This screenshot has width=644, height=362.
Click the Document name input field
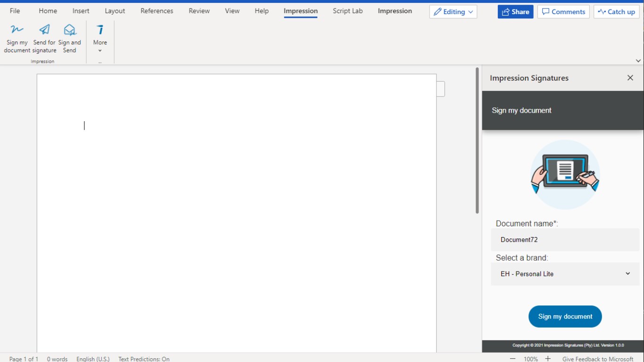(565, 239)
